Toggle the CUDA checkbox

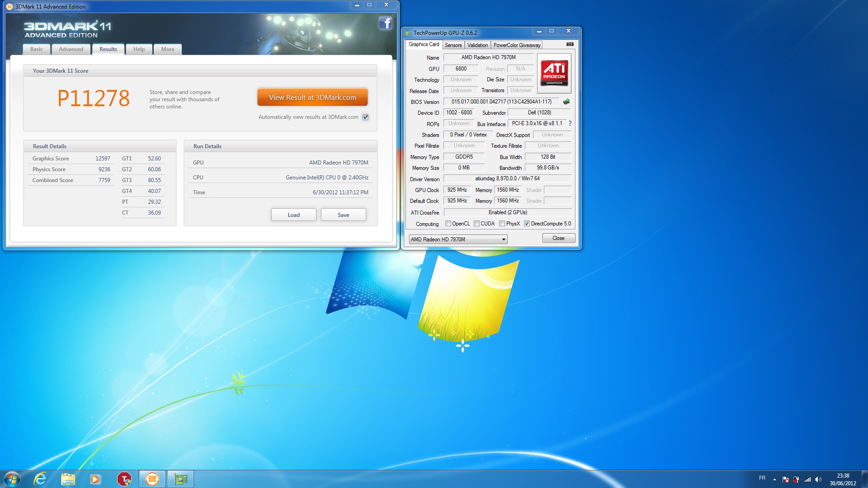point(476,224)
